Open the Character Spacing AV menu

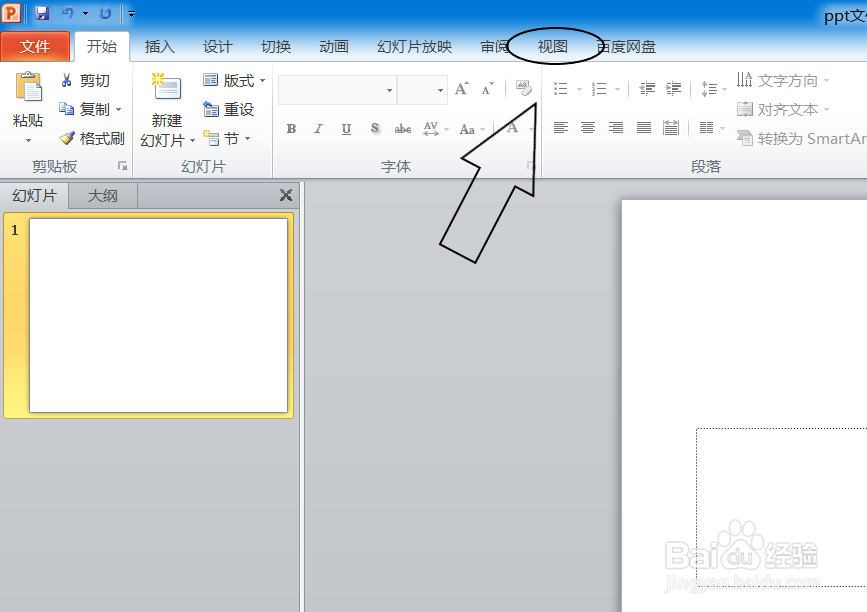point(435,129)
